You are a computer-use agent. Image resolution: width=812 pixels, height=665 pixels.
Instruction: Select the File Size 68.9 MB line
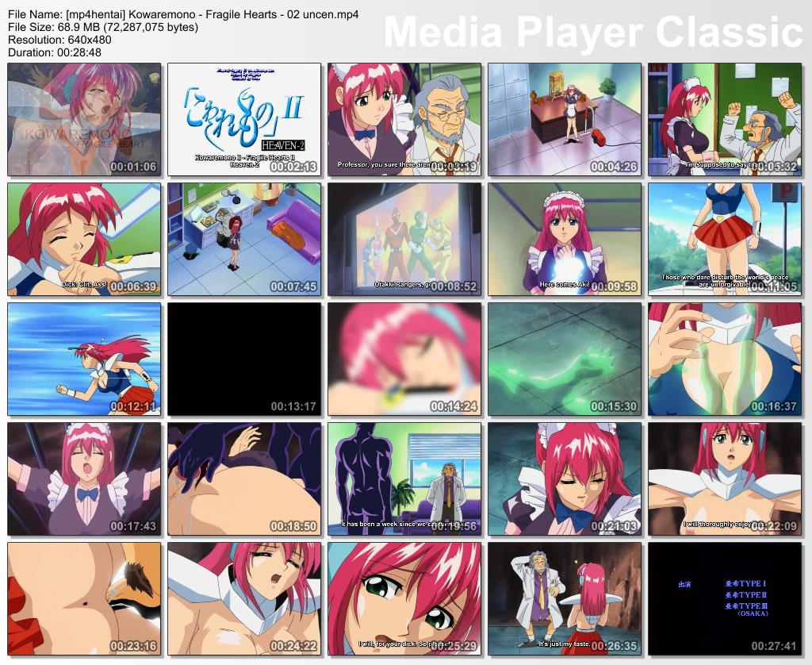click(x=103, y=27)
